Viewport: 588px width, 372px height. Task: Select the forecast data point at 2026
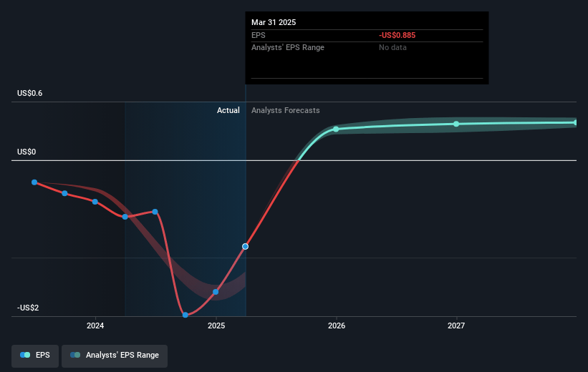(336, 129)
